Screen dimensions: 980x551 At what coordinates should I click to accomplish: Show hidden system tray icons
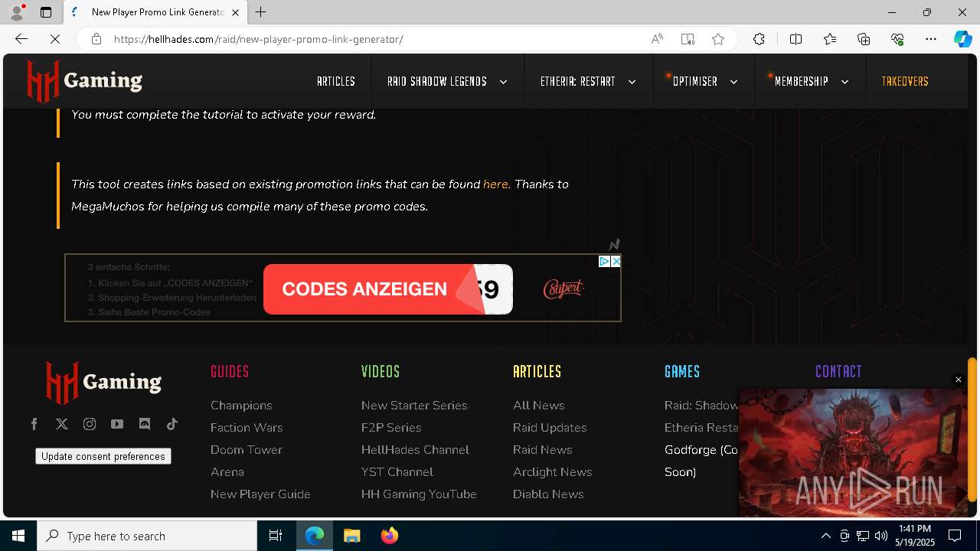[825, 536]
